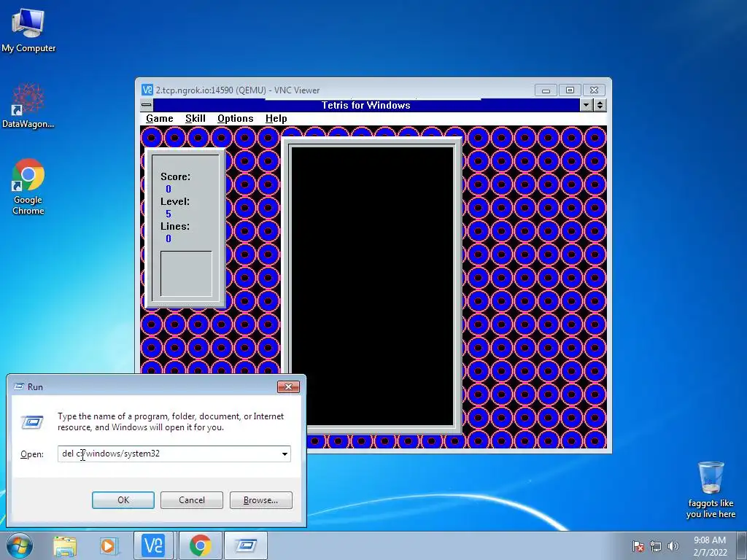The width and height of the screenshot is (747, 560).
Task: Click OK in the Run dialog
Action: [123, 500]
